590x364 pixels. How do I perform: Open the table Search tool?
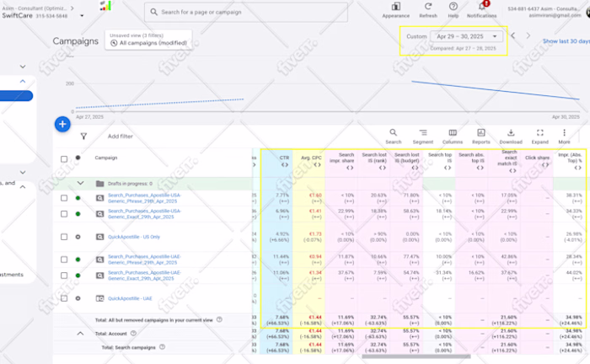point(394,132)
